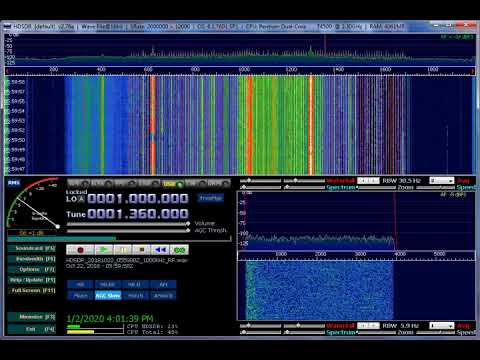Adjust the AGC Thresh. slider
This screenshot has width=480, height=360.
[x=128, y=230]
